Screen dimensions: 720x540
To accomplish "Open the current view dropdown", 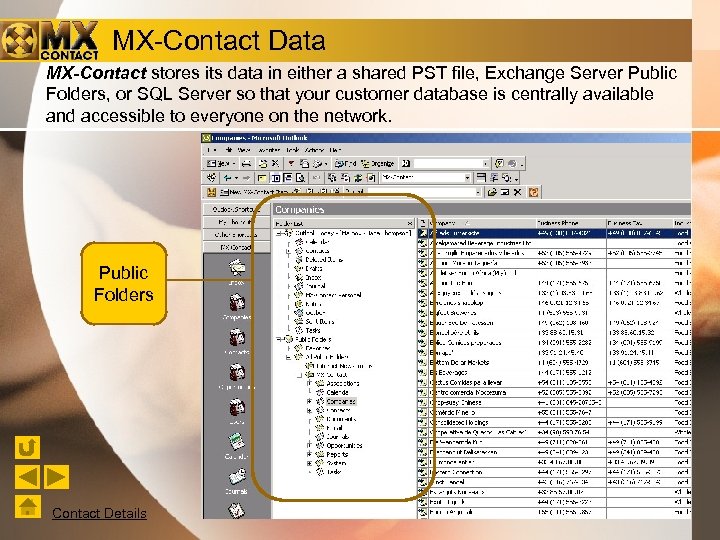I will tap(467, 178).
